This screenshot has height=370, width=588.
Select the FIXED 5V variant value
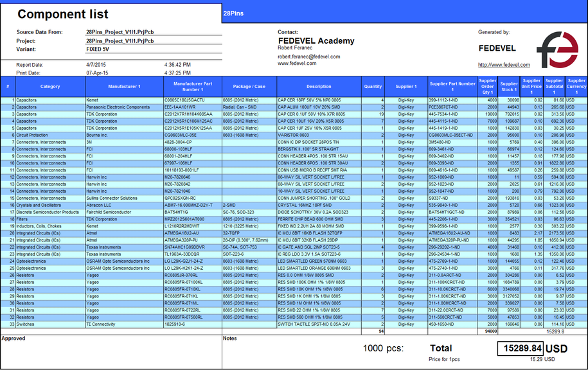(98, 49)
